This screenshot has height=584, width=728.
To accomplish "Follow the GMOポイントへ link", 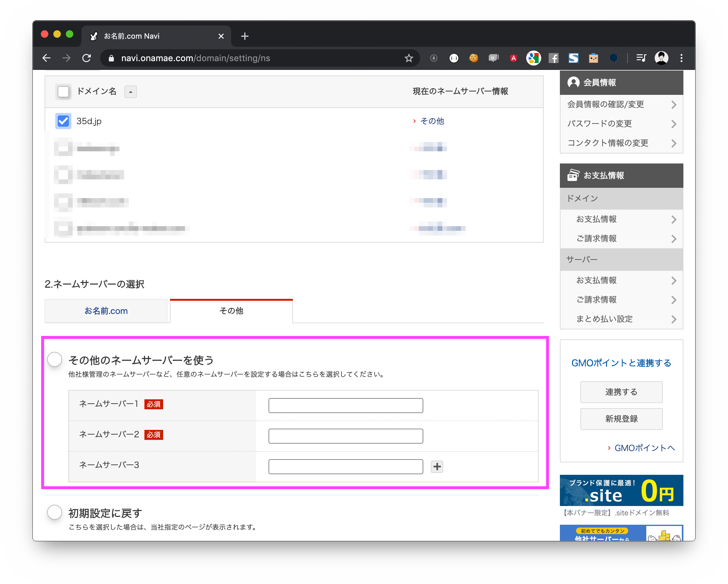I will pos(644,448).
